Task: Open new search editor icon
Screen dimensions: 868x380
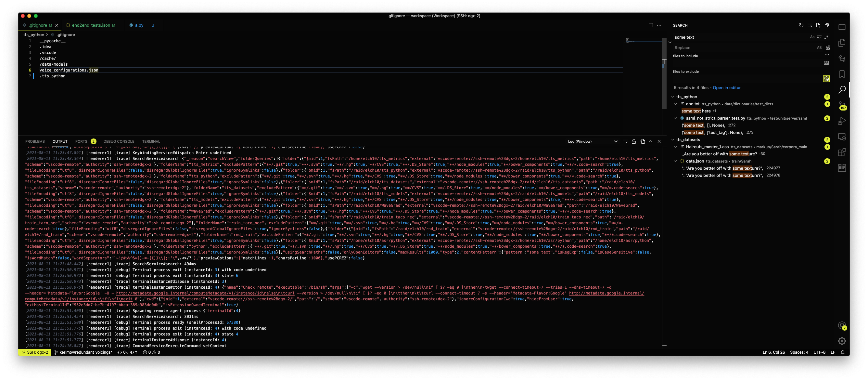Action: tap(818, 25)
